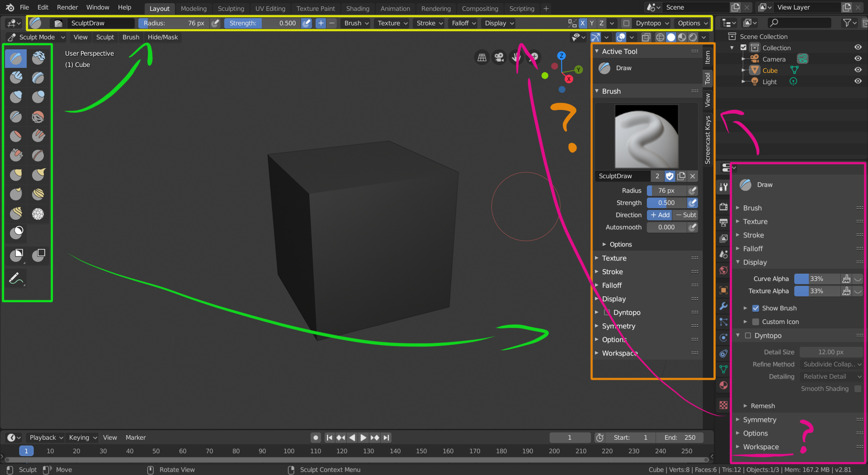This screenshot has height=475, width=868.
Task: Open the Stroke dropdown in header
Action: click(429, 23)
